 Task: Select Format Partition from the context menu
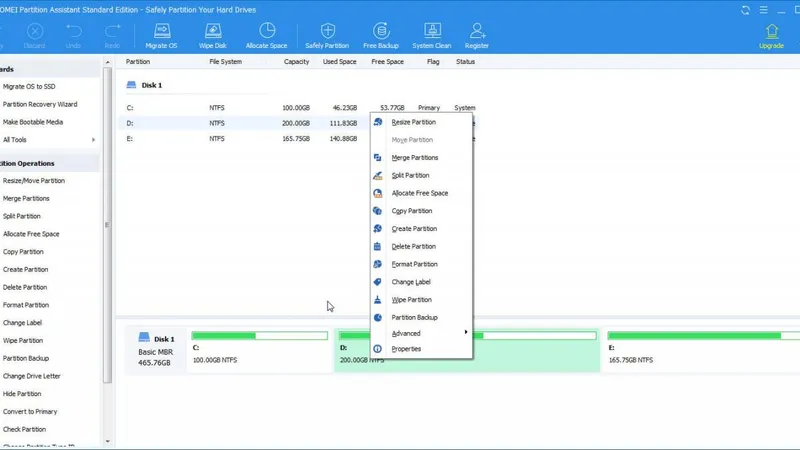coord(414,264)
